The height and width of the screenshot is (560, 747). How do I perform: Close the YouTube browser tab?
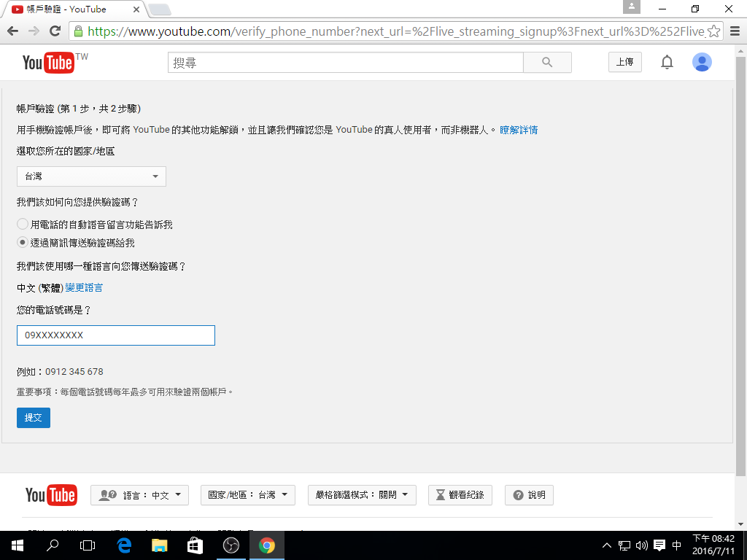click(136, 9)
